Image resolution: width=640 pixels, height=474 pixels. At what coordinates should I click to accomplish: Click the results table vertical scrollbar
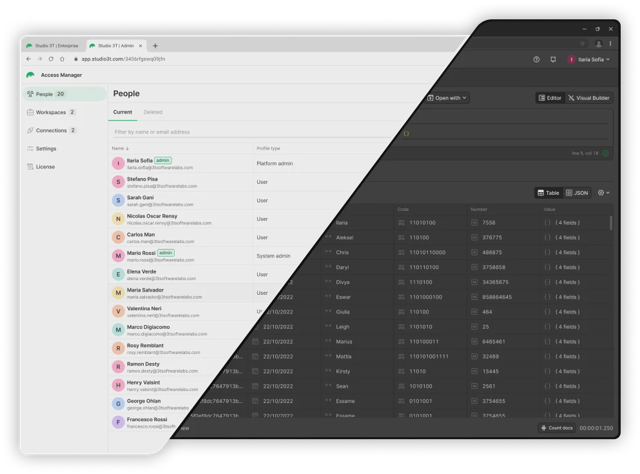pos(611,223)
